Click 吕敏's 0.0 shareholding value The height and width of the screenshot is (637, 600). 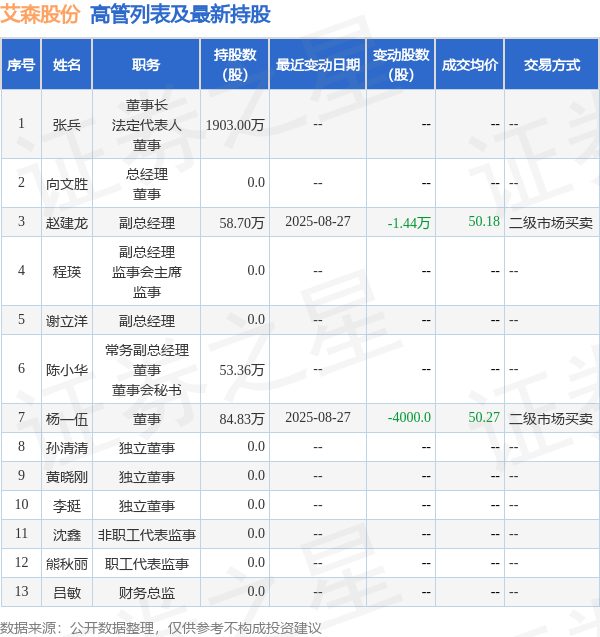(256, 591)
